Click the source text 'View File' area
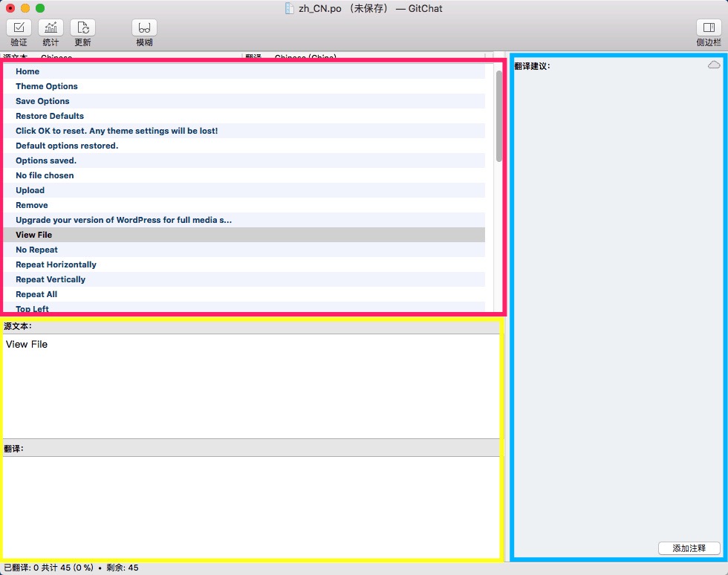This screenshot has width=728, height=575. pyautogui.click(x=251, y=386)
